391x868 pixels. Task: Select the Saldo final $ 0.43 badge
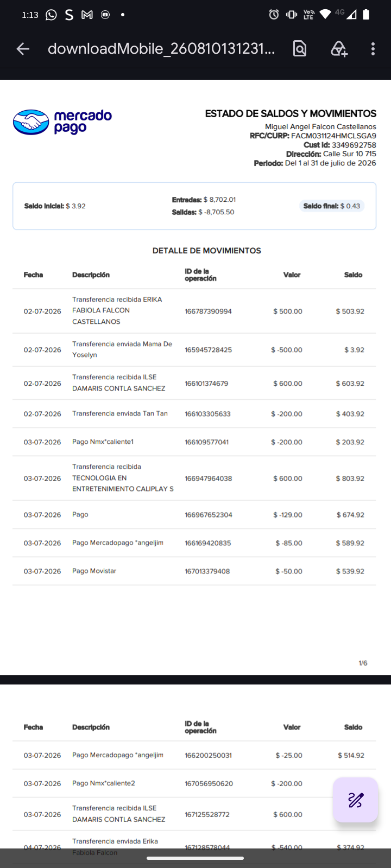[x=331, y=206]
